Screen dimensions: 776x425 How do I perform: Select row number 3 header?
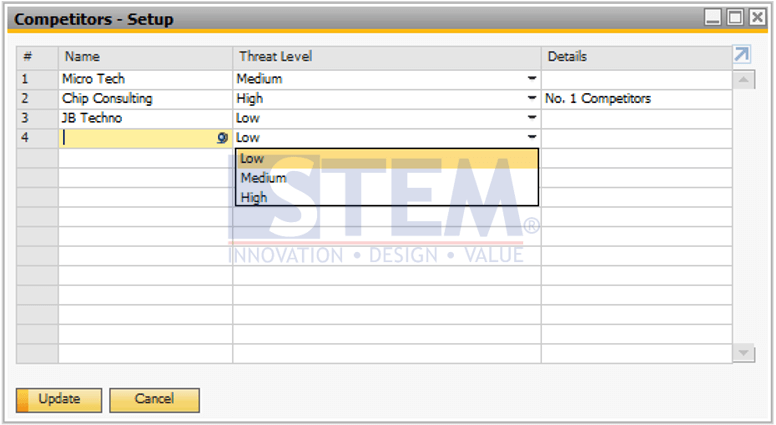pyautogui.click(x=38, y=118)
